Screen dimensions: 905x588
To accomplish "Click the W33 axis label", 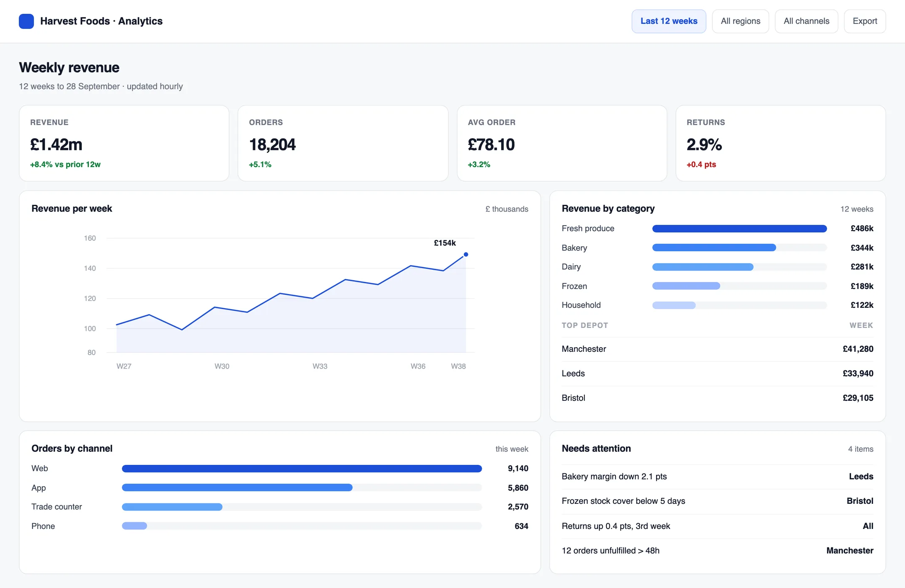I will click(x=320, y=366).
